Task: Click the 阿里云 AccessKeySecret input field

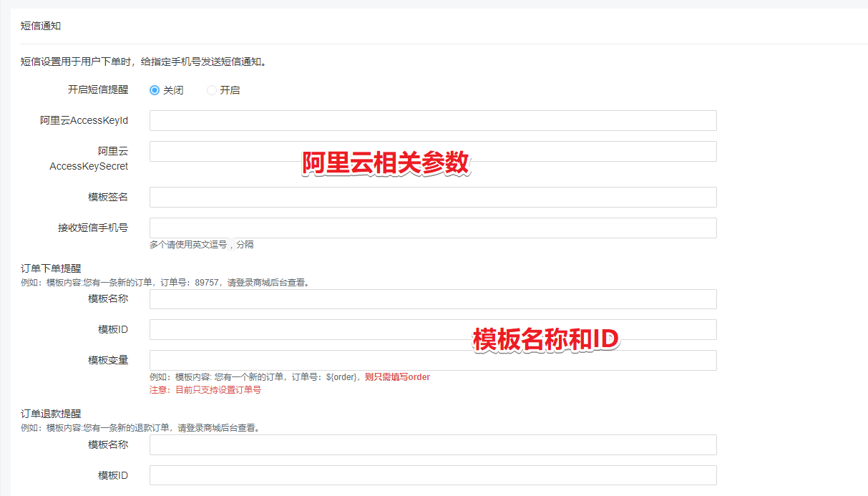Action: pyautogui.click(x=433, y=151)
